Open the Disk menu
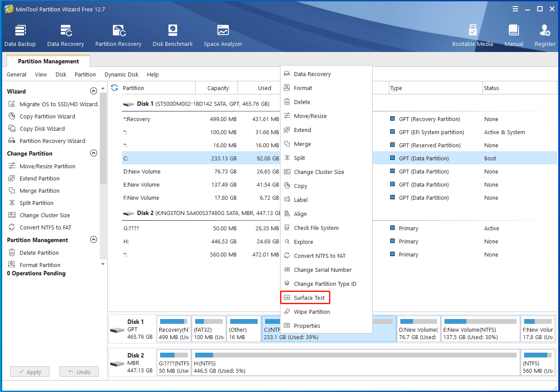Image resolution: width=560 pixels, height=392 pixels. click(x=61, y=74)
